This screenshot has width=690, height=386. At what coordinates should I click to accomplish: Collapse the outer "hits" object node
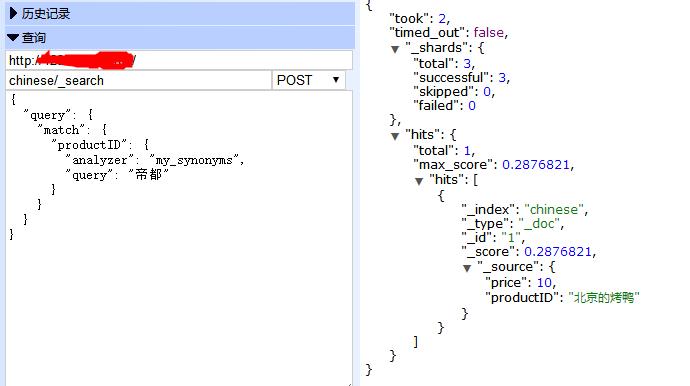[x=395, y=136]
